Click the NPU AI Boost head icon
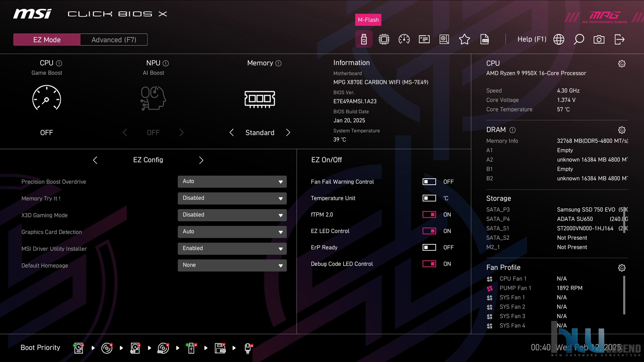The image size is (644, 362). click(153, 98)
